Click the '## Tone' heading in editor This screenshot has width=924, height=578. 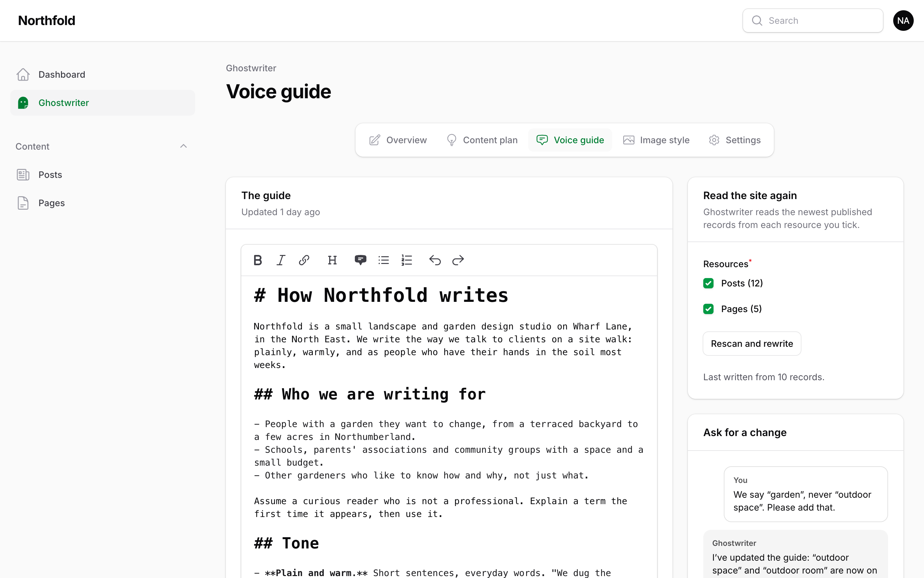(x=287, y=543)
